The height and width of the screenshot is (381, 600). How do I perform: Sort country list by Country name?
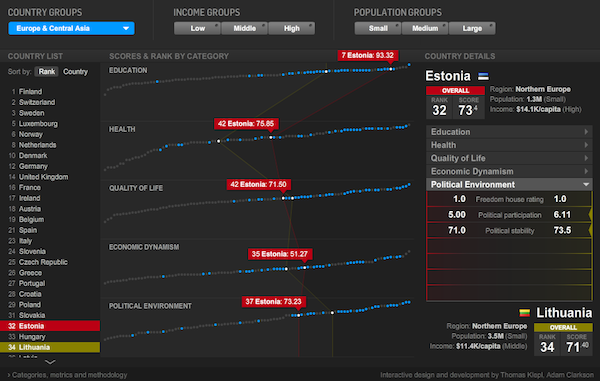pyautogui.click(x=75, y=72)
